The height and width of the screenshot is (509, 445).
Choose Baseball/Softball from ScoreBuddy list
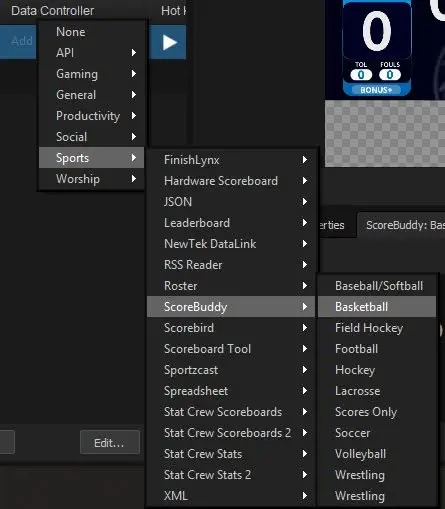[x=377, y=286]
